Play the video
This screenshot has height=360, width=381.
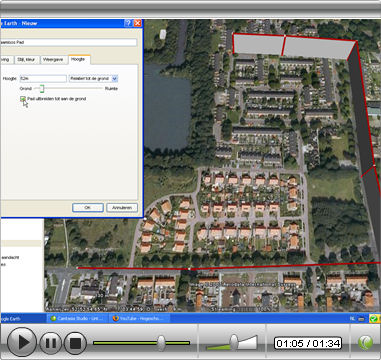(22, 342)
